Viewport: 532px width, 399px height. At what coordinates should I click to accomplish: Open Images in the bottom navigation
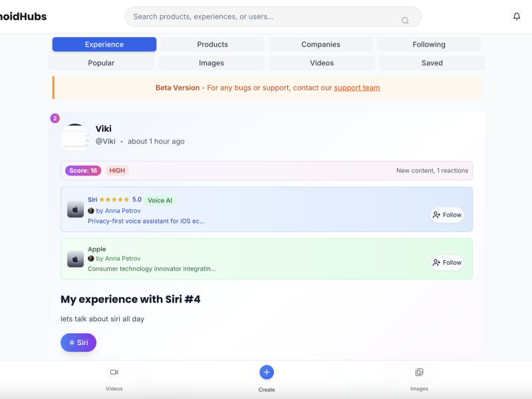tap(419, 379)
